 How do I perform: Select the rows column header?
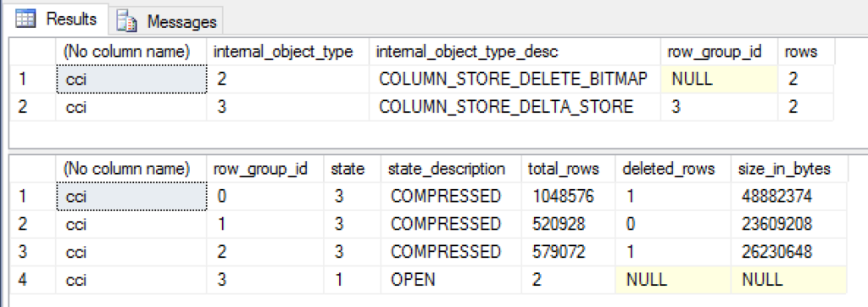pos(806,52)
